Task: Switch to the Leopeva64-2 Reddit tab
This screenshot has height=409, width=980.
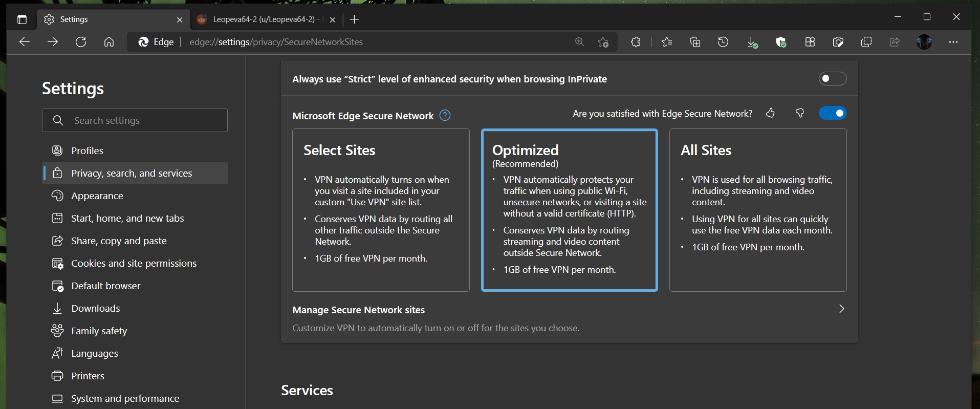Action: [264, 19]
